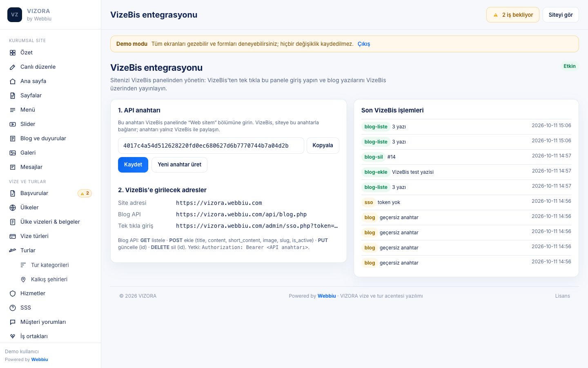Click the globe icon next to Ülkeler
This screenshot has width=588, height=368.
[13, 208]
